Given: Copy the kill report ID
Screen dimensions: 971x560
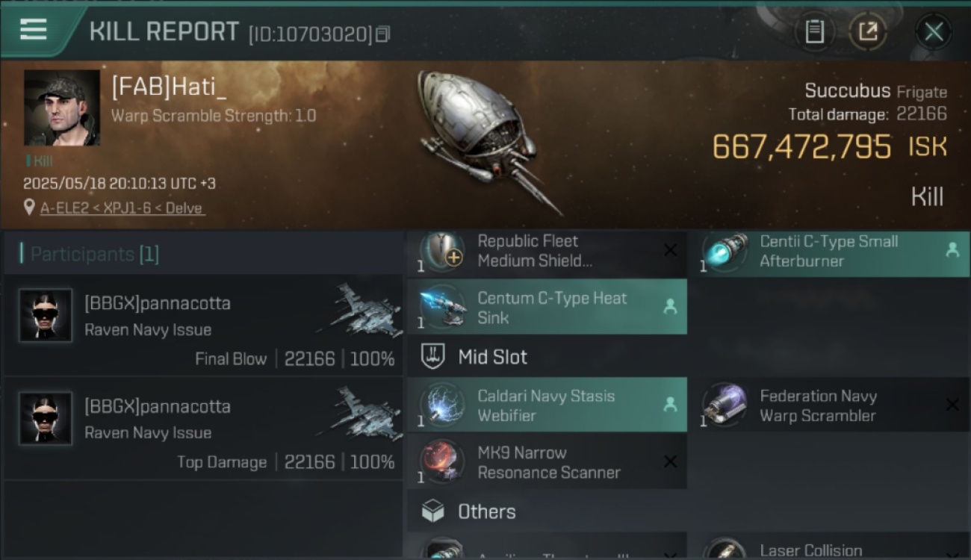Looking at the screenshot, I should (x=382, y=34).
